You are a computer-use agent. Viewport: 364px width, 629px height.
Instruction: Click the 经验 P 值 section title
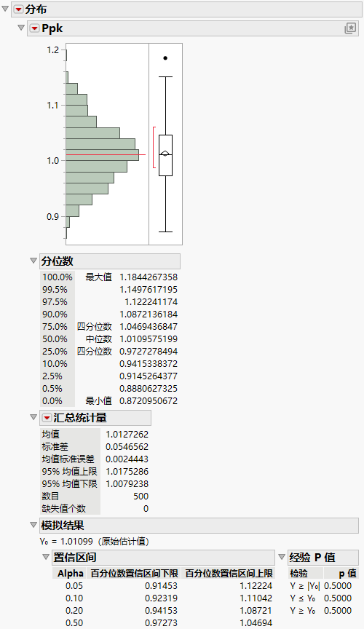tap(312, 557)
